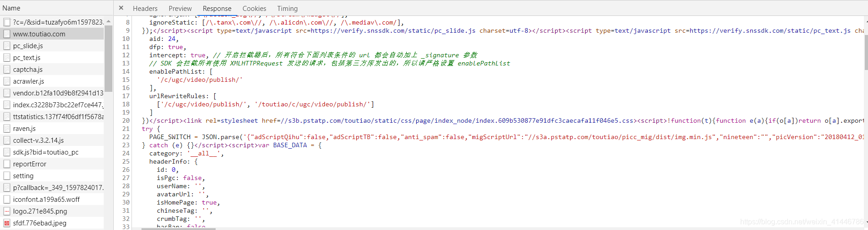
Task: Open the Cookies tab
Action: point(254,8)
